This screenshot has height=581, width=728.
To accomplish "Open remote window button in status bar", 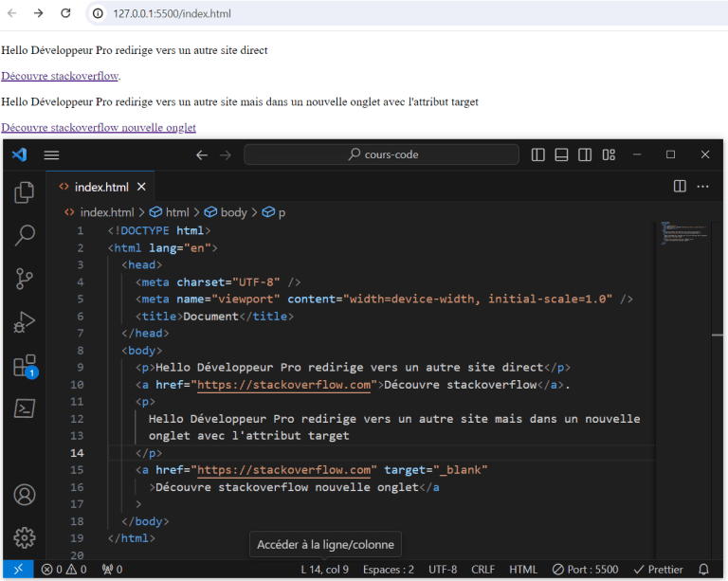I will click(18, 570).
